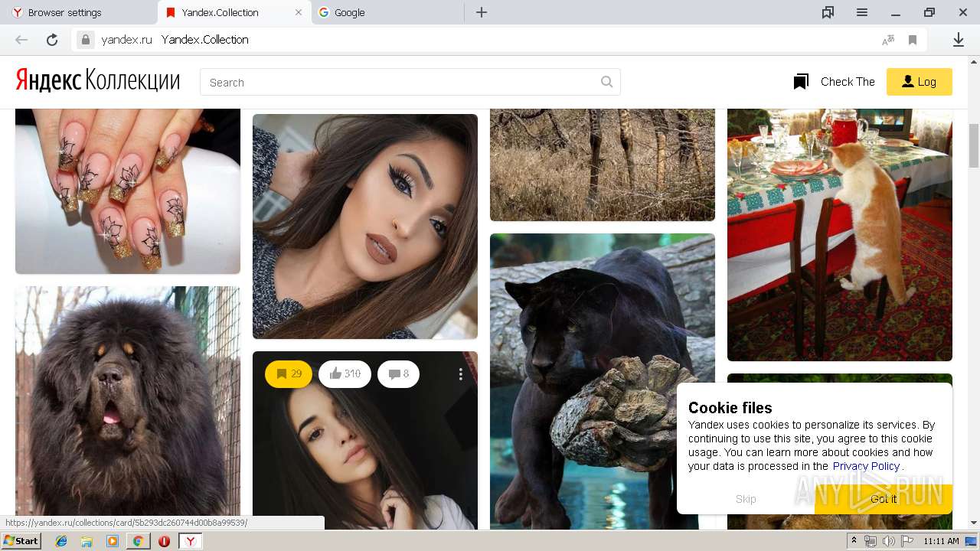Viewport: 980px width, 551px height.
Task: Click the 11:11 AM clock
Action: click(x=941, y=541)
